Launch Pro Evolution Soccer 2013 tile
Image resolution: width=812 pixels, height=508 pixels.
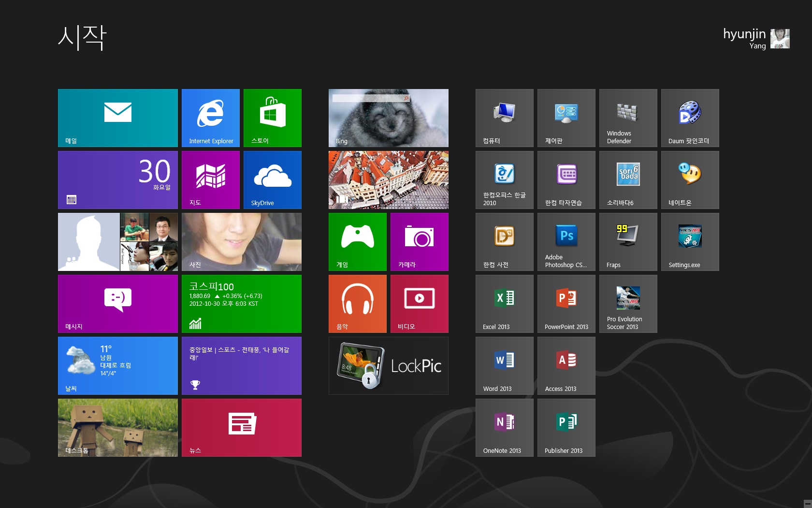point(628,304)
